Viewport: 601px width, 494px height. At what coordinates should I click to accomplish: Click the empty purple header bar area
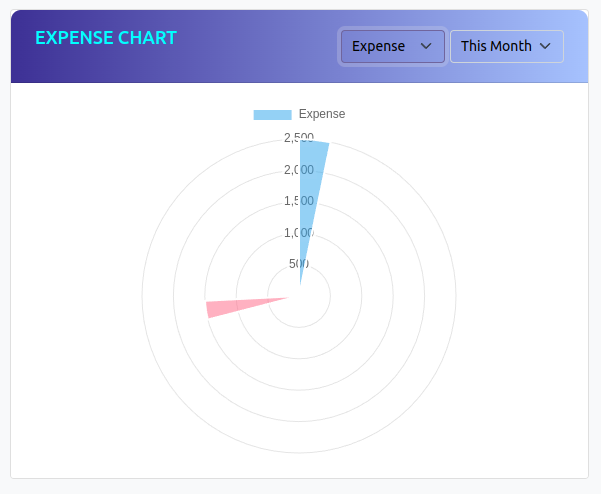[250, 55]
